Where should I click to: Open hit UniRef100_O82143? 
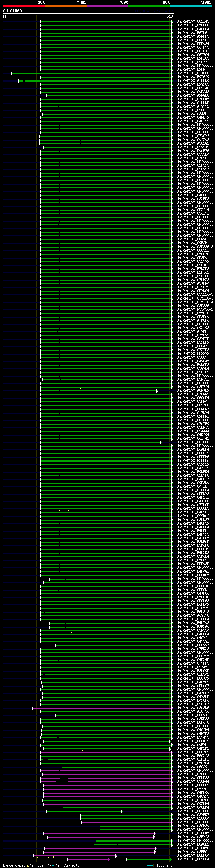193,21
